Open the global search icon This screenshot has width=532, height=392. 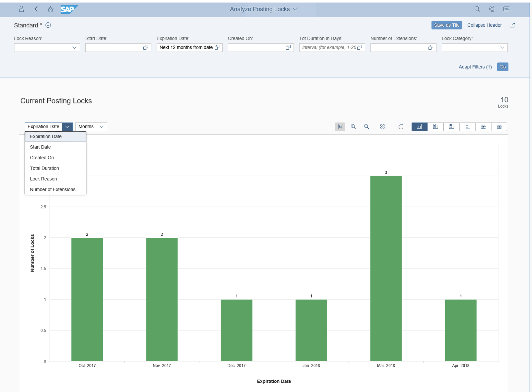[x=477, y=9]
